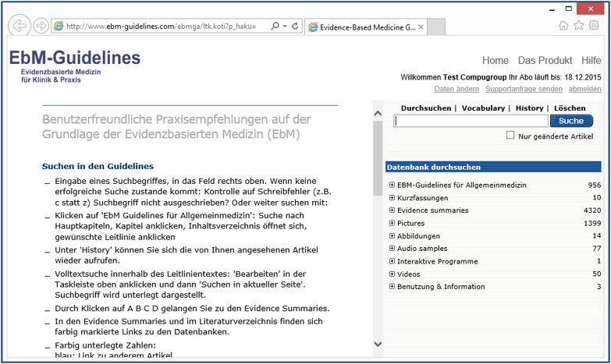Open the Abbildungen entry
Image resolution: width=611 pixels, height=364 pixels.
point(418,236)
